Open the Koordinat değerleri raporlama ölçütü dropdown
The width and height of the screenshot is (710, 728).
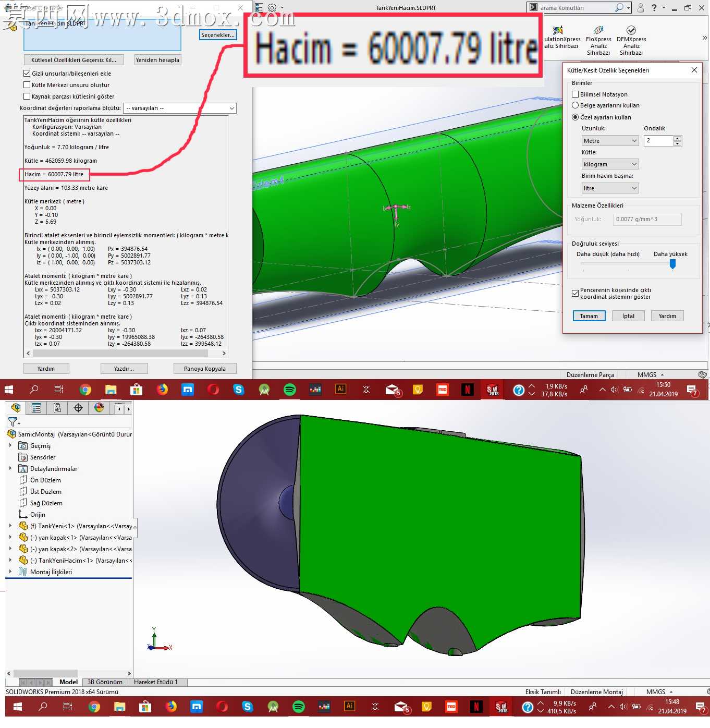[180, 108]
